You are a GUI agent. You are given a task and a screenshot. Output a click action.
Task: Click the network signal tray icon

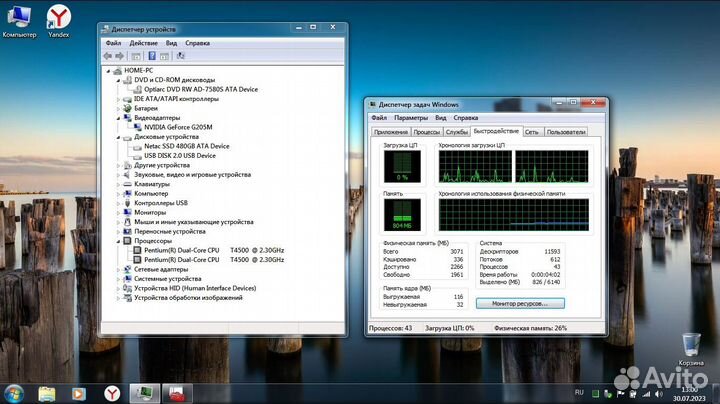click(x=646, y=394)
